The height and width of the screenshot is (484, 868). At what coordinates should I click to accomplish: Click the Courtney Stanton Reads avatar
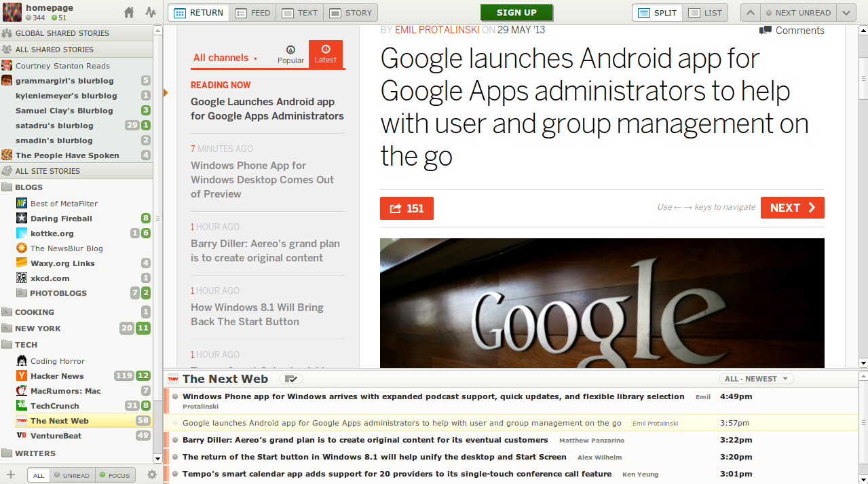pyautogui.click(x=7, y=66)
